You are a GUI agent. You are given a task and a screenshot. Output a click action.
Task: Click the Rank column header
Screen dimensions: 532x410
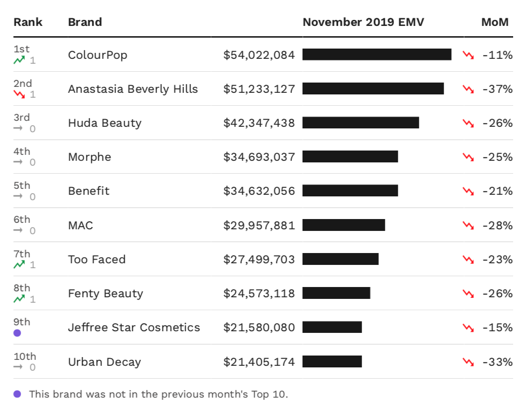tap(28, 22)
